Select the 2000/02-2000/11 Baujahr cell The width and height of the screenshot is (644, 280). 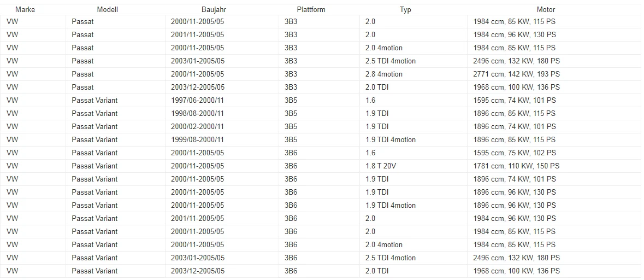[222, 127]
